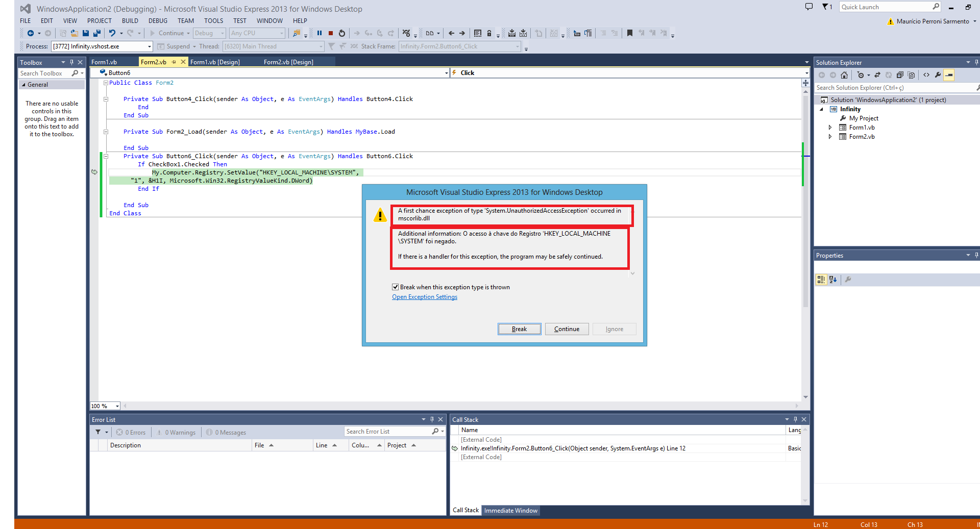
Task: Collapse the Button6_Click sub outline
Action: coord(106,156)
